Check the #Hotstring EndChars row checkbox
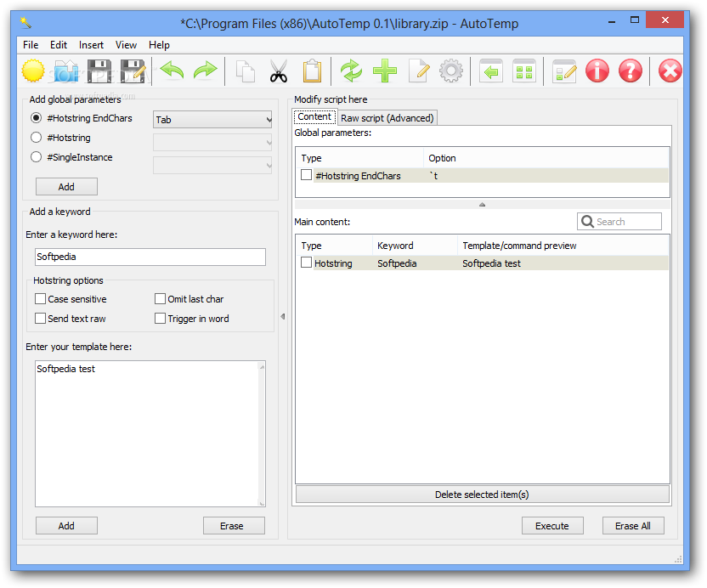 click(306, 175)
